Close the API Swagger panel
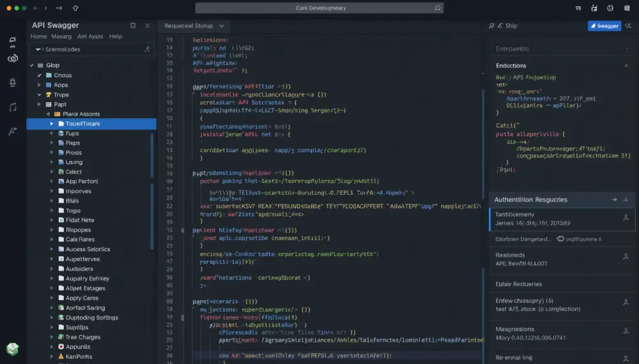This screenshot has width=639, height=364. (148, 26)
